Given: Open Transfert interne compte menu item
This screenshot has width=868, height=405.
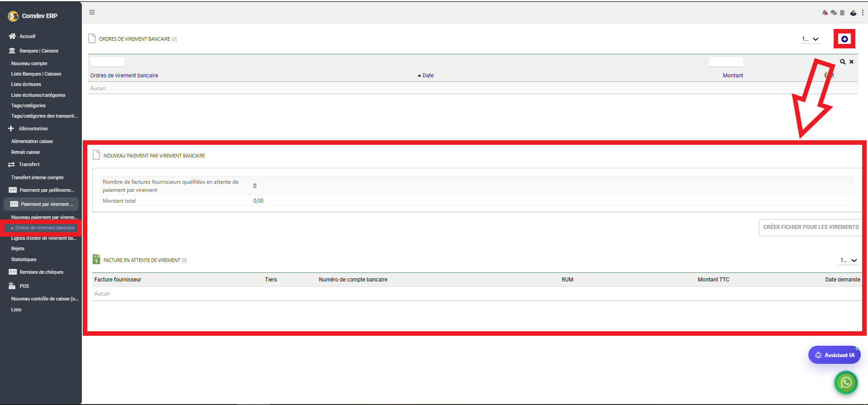Looking at the screenshot, I should point(38,177).
